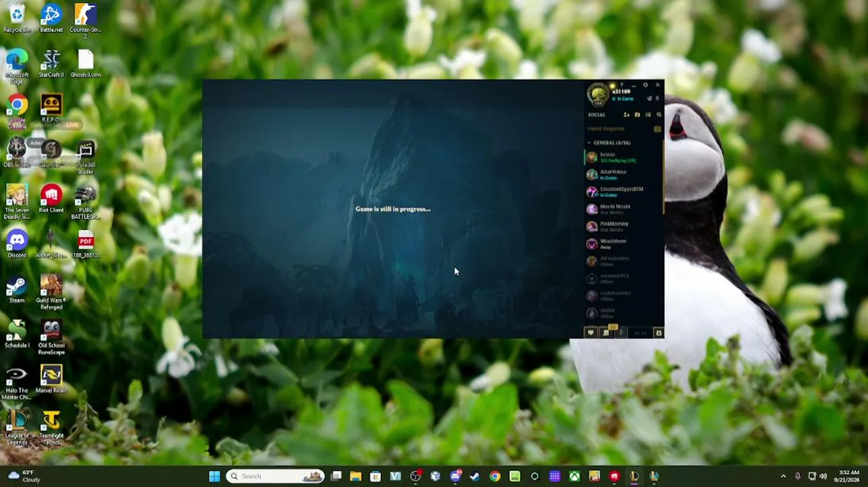Open StarCraft II desktop shortcut

coord(51,64)
